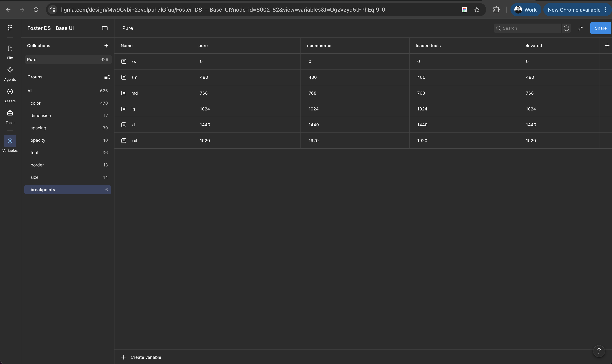This screenshot has width=612, height=364.
Task: Open the Tools panel
Action: tap(10, 117)
